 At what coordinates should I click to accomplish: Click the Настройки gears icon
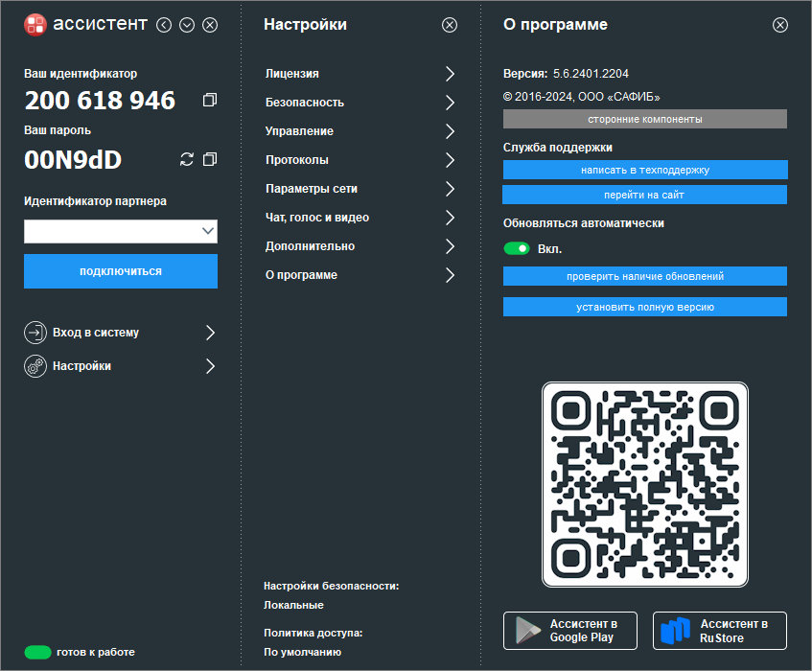(x=35, y=366)
